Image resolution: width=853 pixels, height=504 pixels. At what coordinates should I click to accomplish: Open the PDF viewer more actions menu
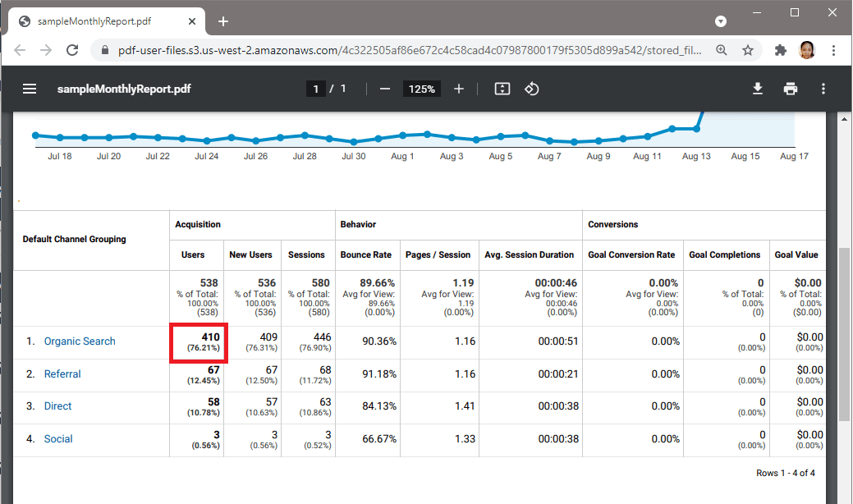tap(823, 89)
